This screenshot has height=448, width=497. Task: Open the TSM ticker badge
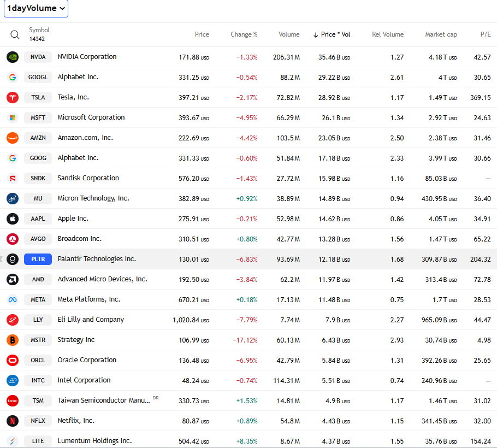(38, 401)
